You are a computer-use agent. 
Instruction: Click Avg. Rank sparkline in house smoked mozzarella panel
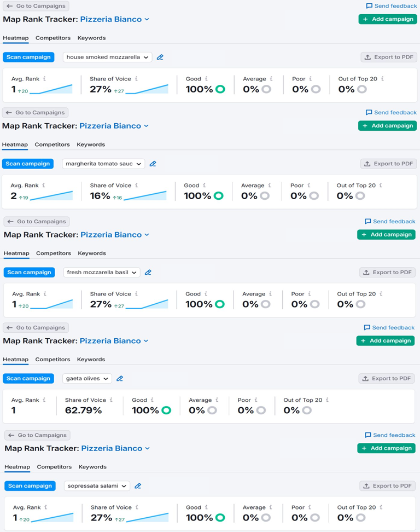(51, 90)
